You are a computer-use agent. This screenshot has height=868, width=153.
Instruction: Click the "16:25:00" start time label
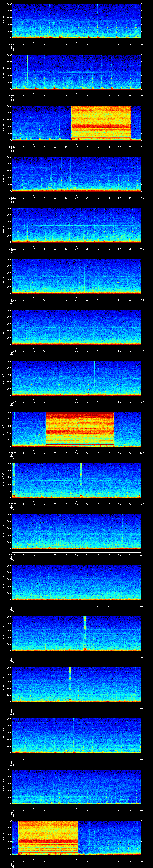(12, 606)
